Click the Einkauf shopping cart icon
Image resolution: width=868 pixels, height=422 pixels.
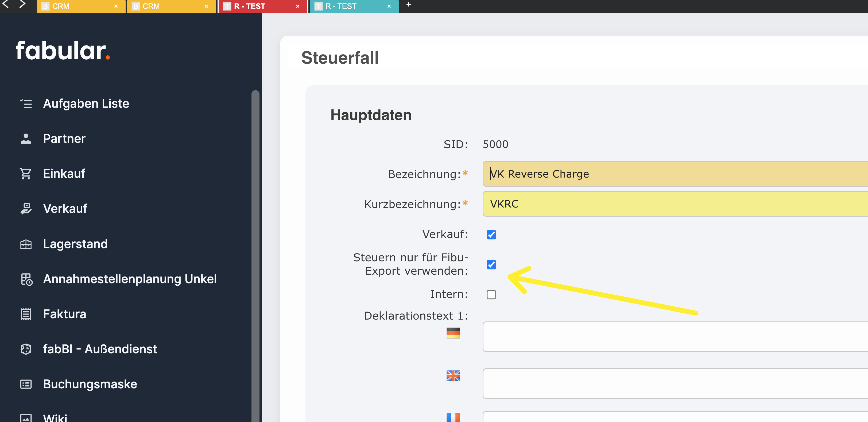click(26, 174)
